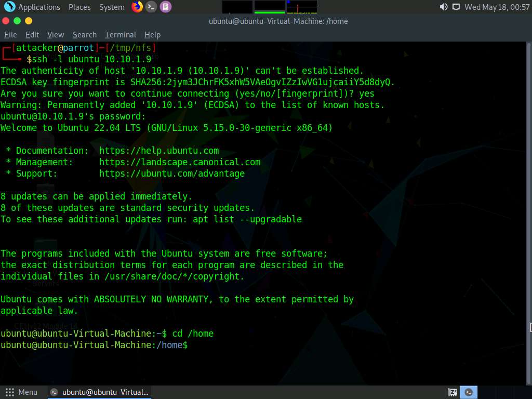Viewport: 532px width, 399px height.
Task: Click the display/network tray icon
Action: (456, 7)
